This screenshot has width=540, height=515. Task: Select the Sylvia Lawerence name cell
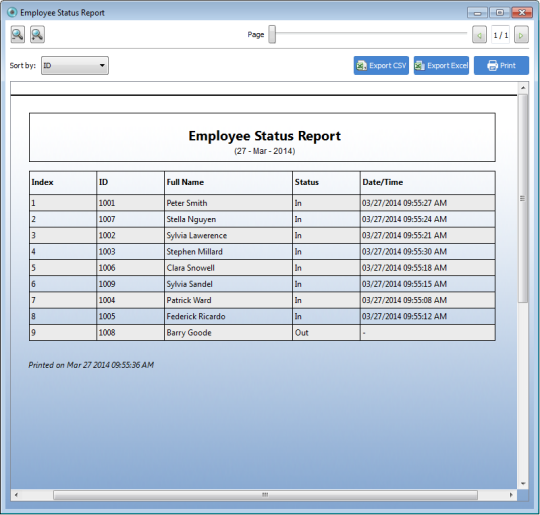pos(228,235)
